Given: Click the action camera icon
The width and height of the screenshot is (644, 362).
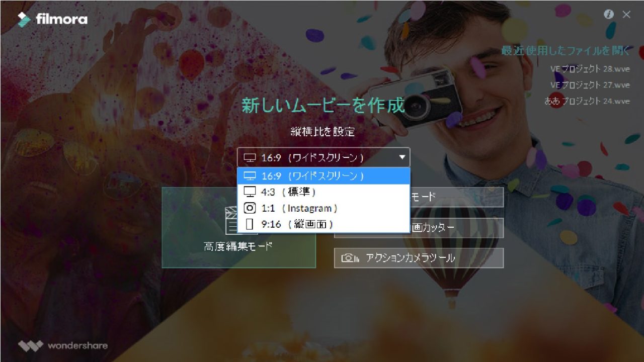Looking at the screenshot, I should [x=350, y=258].
